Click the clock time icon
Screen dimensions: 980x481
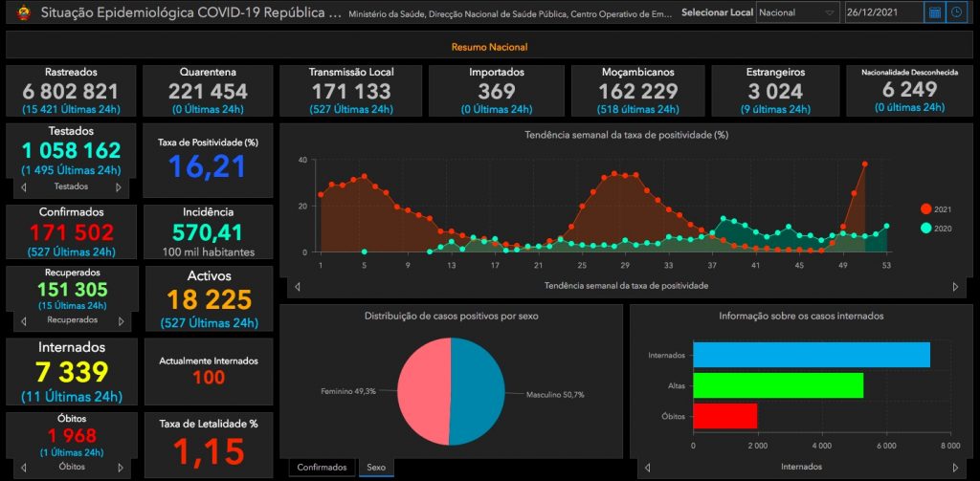click(x=956, y=12)
